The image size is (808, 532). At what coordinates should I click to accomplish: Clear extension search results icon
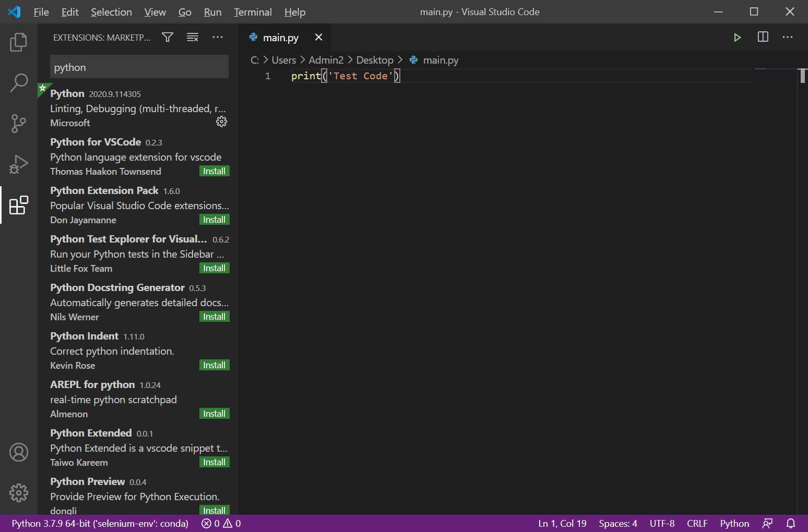(192, 37)
